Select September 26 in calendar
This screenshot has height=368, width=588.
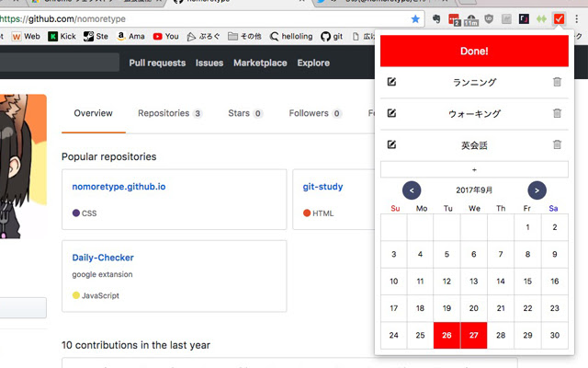447,335
